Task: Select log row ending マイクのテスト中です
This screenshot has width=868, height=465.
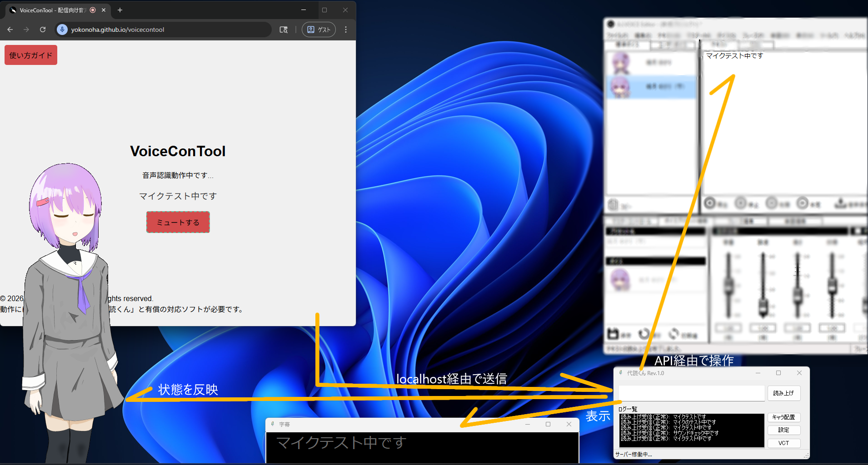Action: [x=668, y=422]
